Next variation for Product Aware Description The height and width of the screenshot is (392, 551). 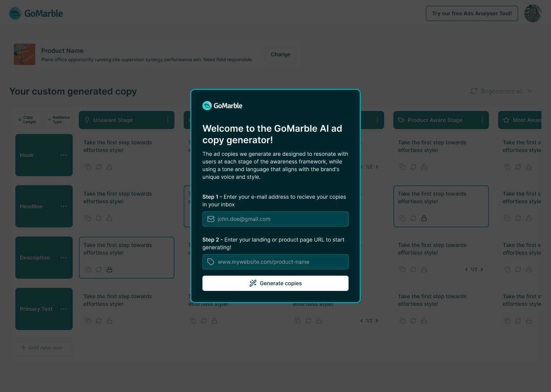(482, 269)
